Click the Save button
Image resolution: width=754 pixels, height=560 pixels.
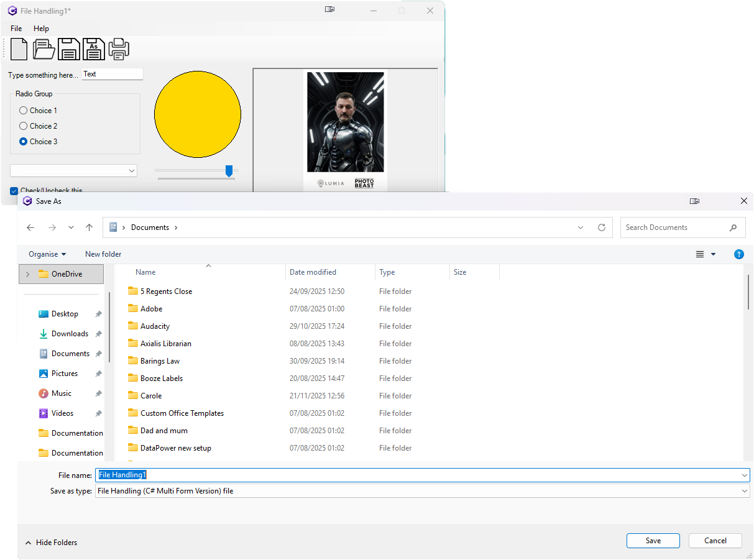point(653,540)
